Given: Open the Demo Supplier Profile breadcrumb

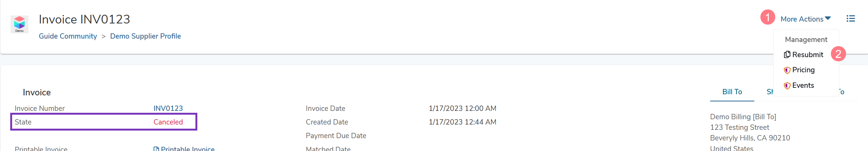Looking at the screenshot, I should point(145,36).
